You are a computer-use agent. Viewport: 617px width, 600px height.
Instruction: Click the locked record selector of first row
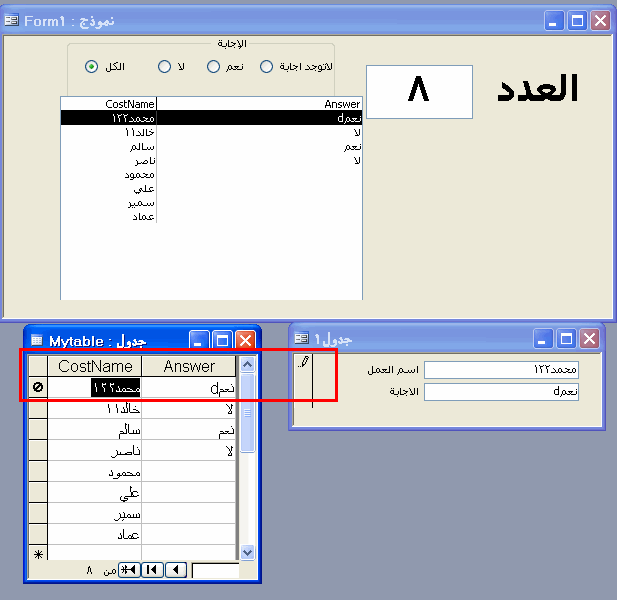coord(38,387)
